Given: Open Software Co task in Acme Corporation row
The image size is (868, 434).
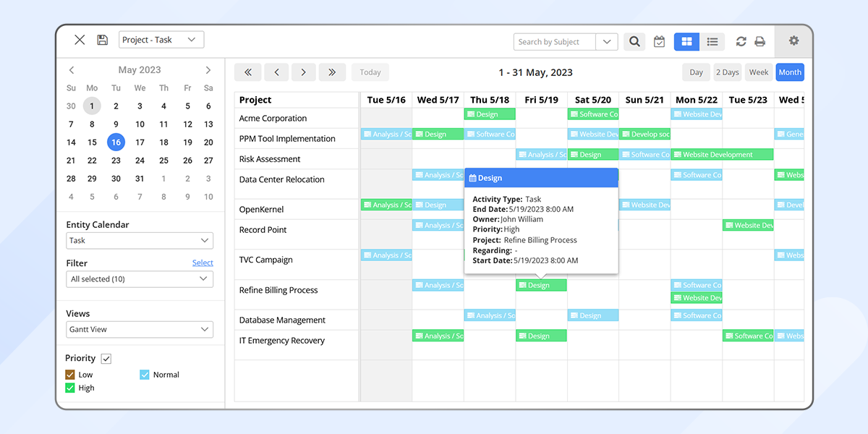Looking at the screenshot, I should 593,114.
